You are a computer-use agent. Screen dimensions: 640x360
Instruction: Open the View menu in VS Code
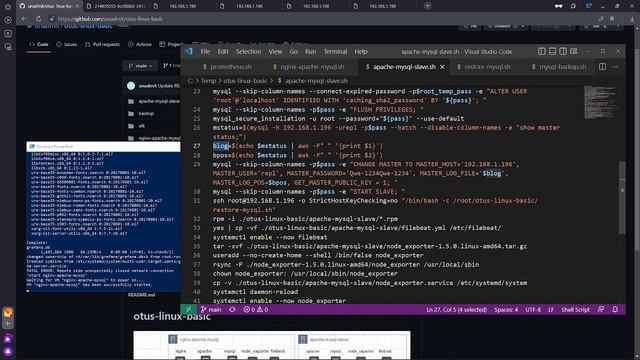coord(275,52)
